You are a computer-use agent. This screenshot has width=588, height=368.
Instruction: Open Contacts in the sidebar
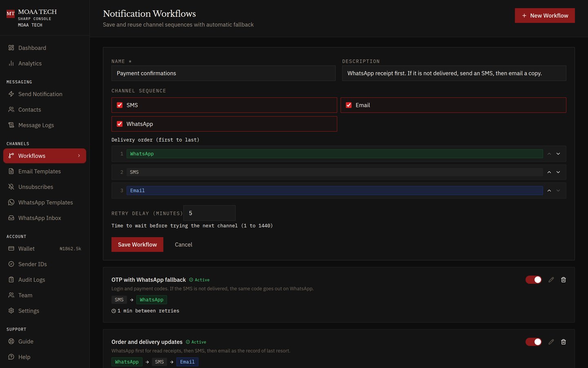pyautogui.click(x=45, y=110)
